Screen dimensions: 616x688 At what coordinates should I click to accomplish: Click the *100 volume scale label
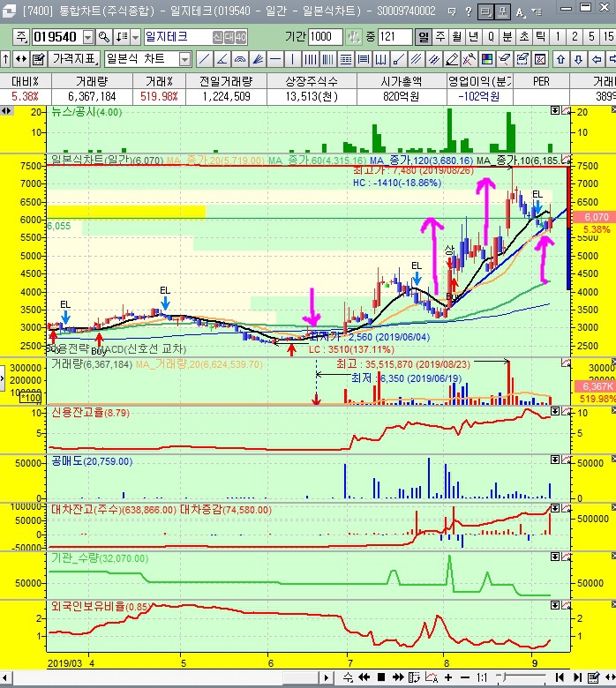pyautogui.click(x=31, y=398)
